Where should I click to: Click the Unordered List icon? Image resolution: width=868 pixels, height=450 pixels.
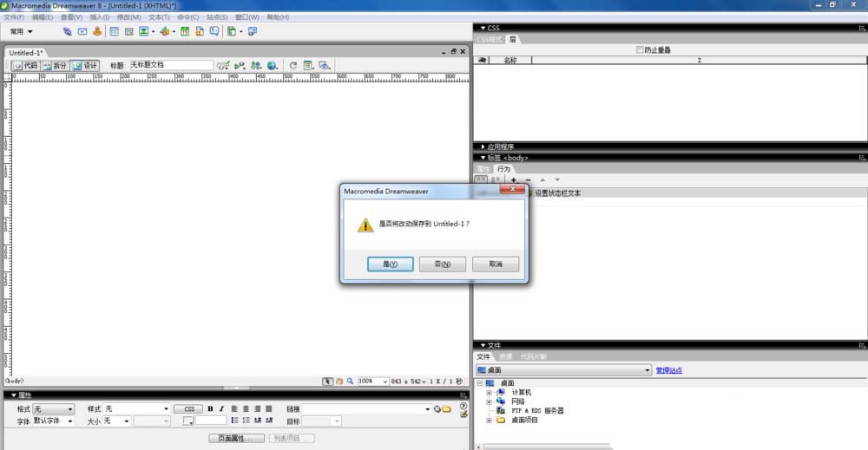(234, 421)
